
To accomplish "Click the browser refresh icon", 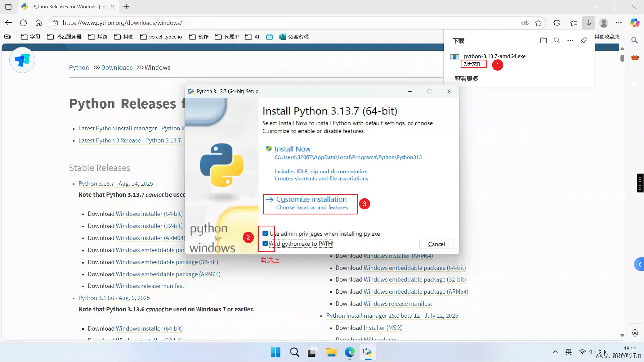I will (24, 23).
